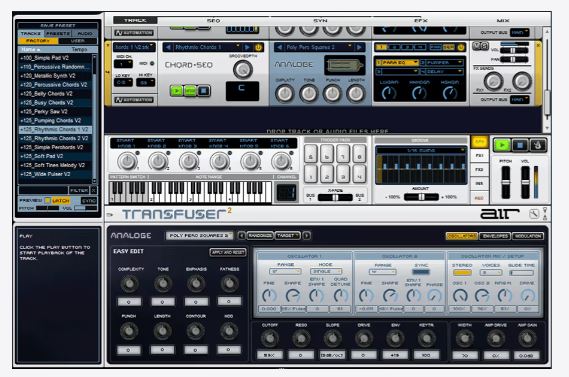Screen dimensions: 569x377
Task: Go to previous Poly Perc Squares 2 synth preset
Action: pyautogui.click(x=279, y=47)
